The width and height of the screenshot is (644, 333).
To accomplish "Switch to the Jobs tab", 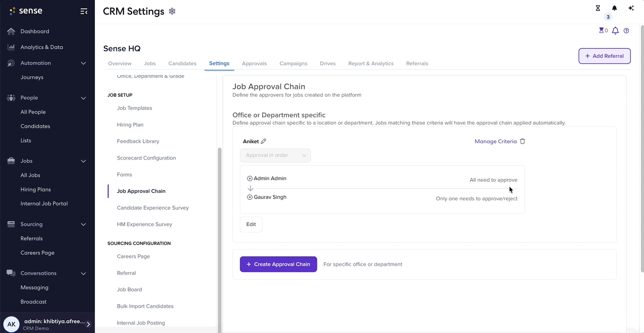I will click(150, 64).
